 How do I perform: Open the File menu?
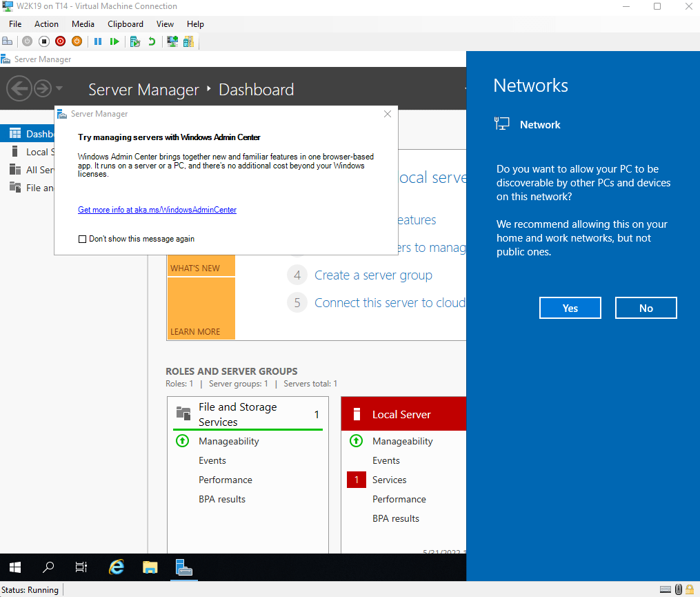(x=15, y=24)
